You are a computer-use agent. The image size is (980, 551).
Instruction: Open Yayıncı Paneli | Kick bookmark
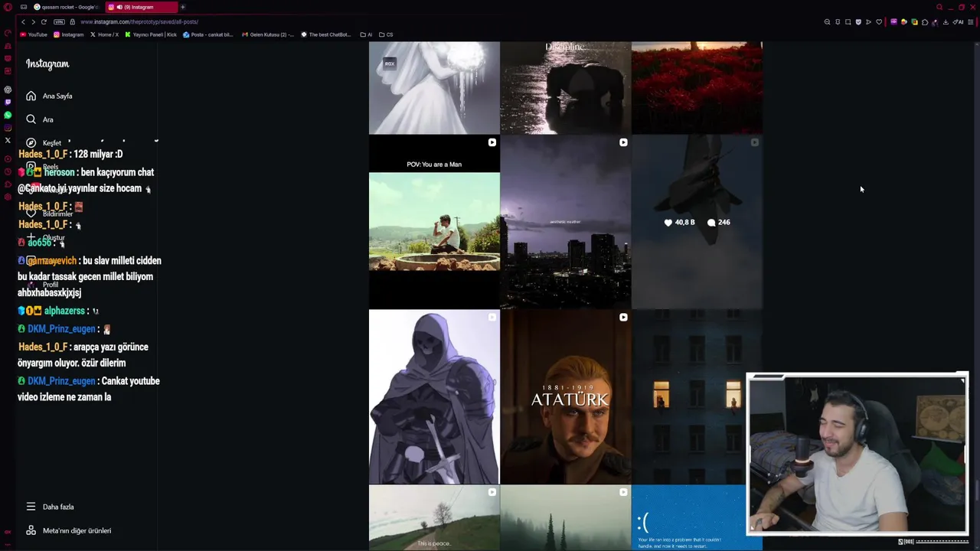[151, 34]
